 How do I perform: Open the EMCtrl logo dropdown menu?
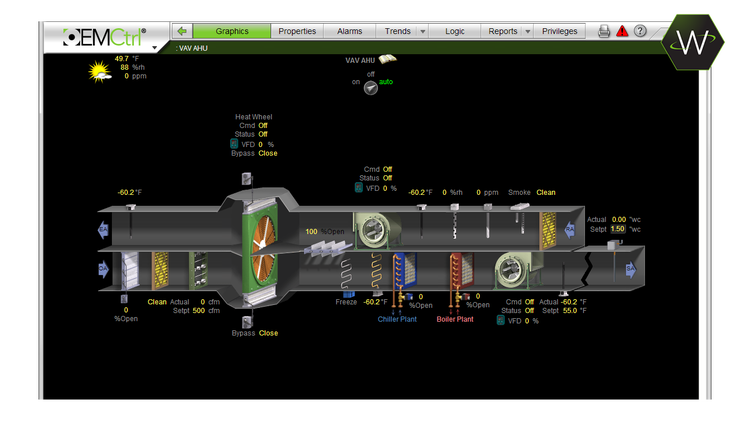click(x=154, y=46)
